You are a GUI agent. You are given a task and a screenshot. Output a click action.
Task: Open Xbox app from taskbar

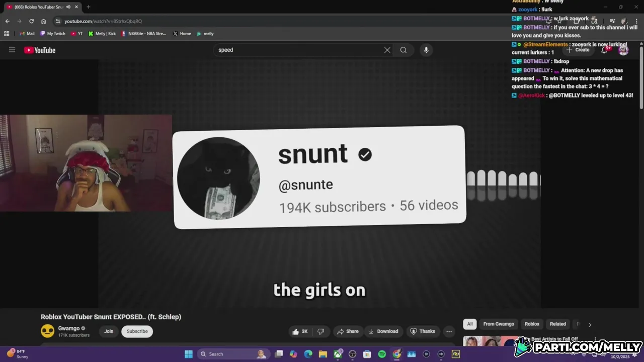[338, 354]
